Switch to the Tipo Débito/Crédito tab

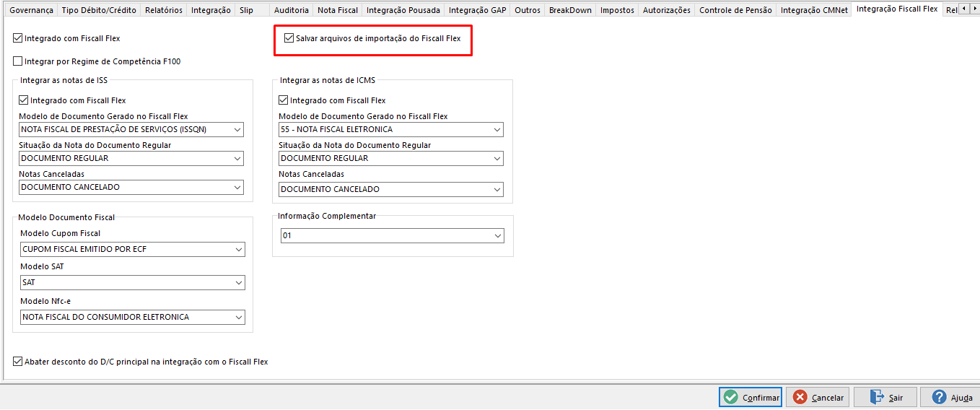(99, 10)
